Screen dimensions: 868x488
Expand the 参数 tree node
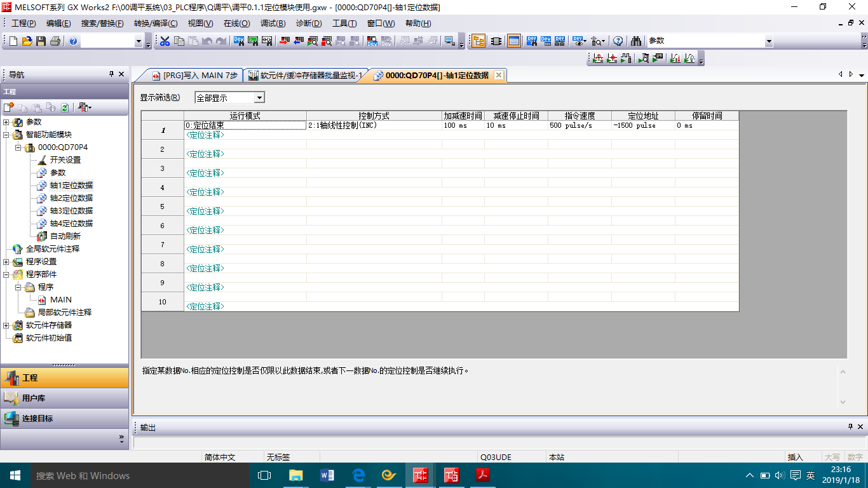click(x=6, y=122)
